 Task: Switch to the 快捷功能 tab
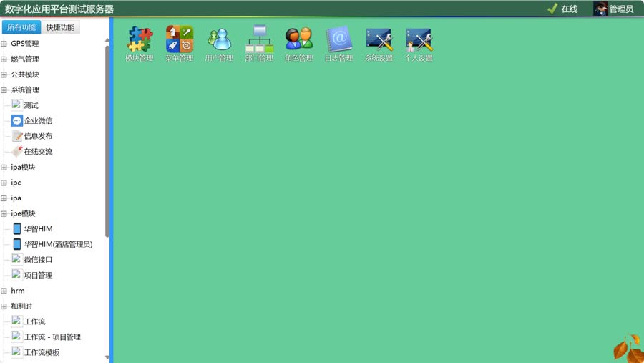click(60, 27)
